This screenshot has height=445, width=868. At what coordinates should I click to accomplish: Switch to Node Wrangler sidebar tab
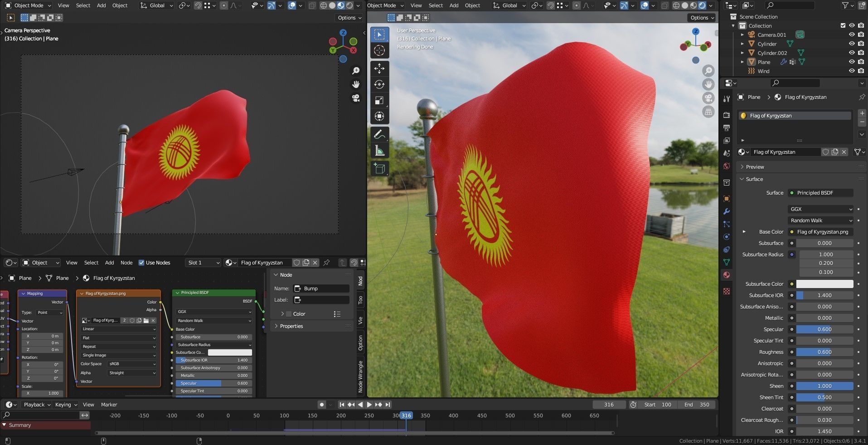coord(360,377)
